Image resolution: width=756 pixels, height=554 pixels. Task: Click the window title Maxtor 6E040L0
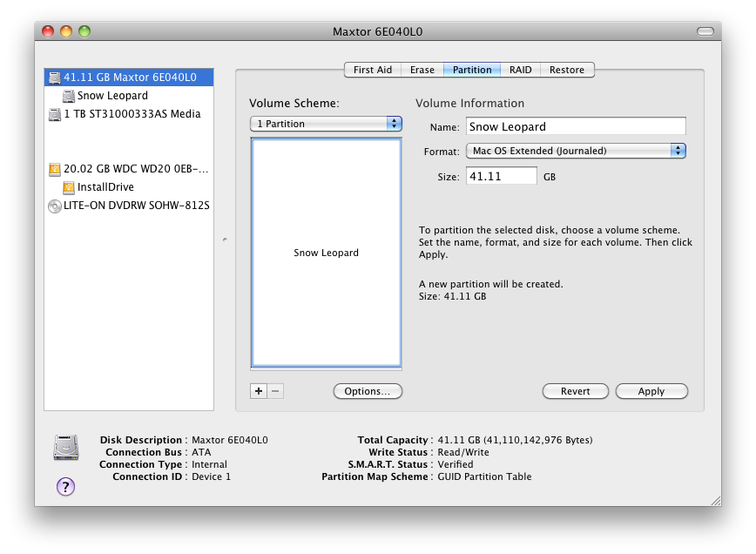click(x=377, y=31)
